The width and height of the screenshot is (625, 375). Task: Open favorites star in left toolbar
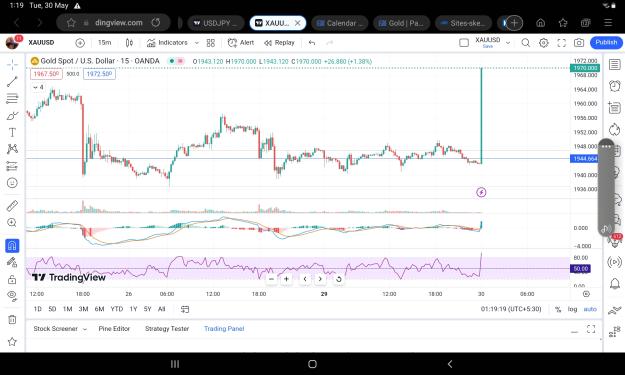tap(12, 342)
